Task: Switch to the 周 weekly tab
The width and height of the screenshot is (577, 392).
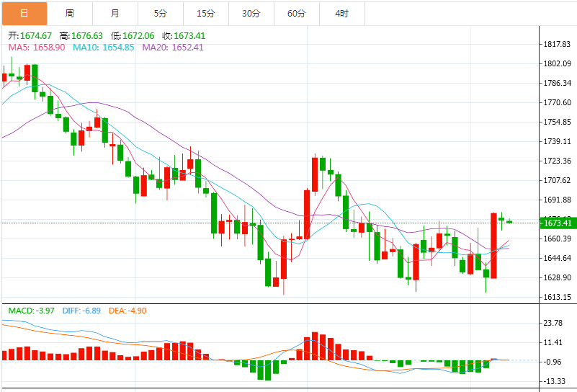Action: [70, 14]
